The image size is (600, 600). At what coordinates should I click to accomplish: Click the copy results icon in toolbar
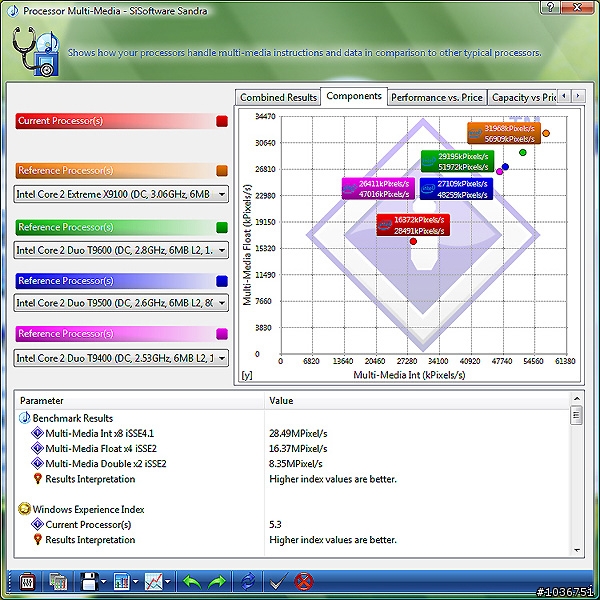click(x=58, y=582)
